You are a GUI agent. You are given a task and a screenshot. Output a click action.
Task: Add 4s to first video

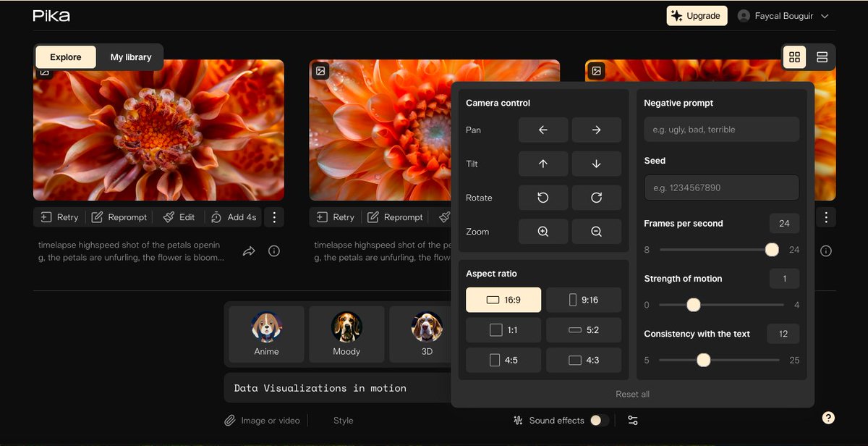234,217
